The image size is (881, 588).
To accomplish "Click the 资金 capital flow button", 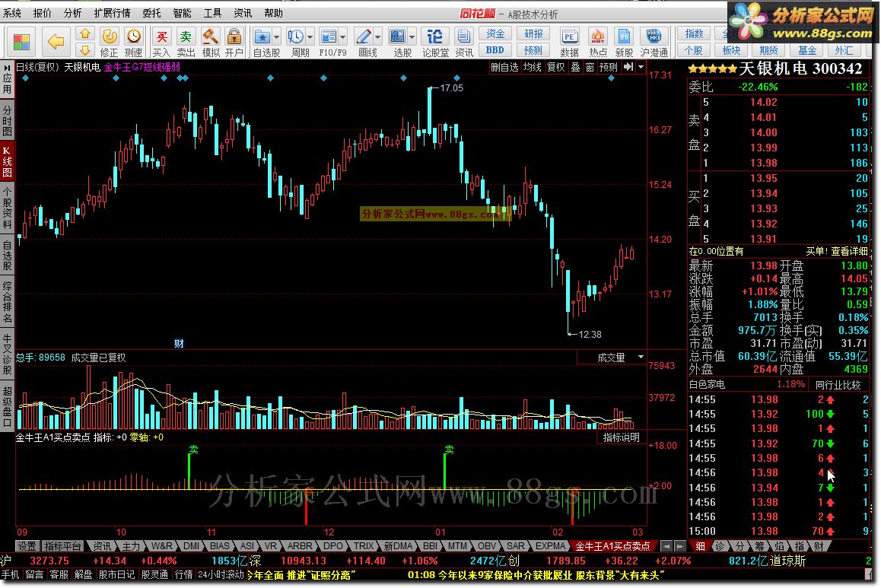I will (x=495, y=33).
